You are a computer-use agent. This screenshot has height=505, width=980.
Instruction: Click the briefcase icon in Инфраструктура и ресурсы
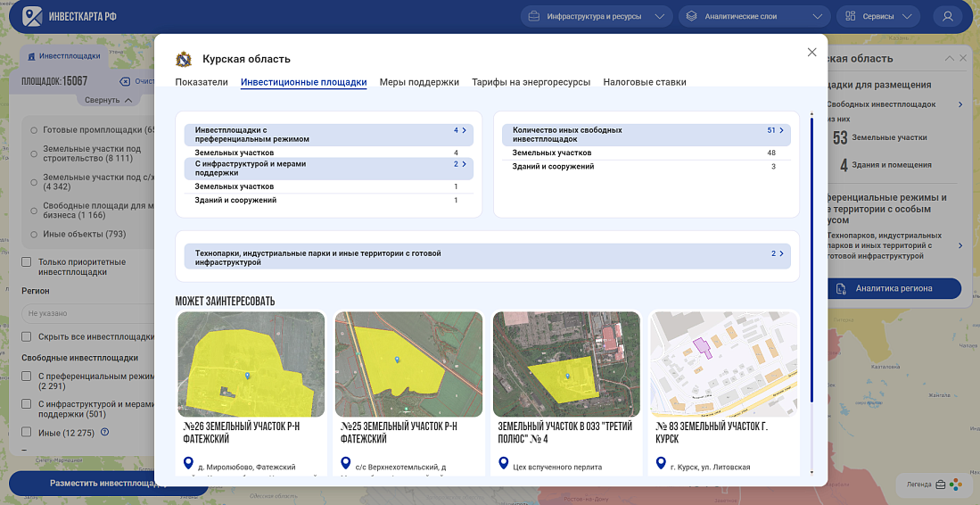[x=534, y=16]
